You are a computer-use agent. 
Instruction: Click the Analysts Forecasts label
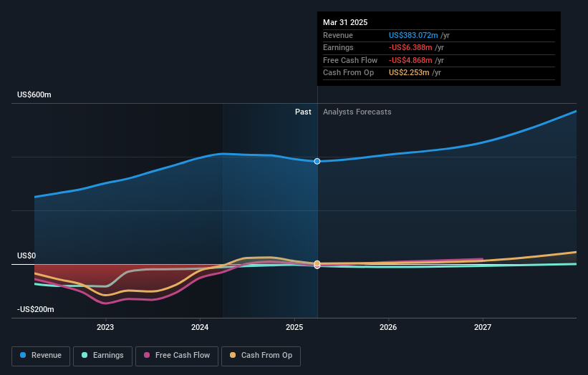pos(357,112)
